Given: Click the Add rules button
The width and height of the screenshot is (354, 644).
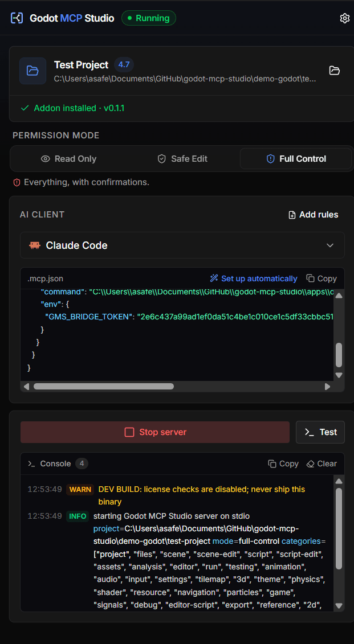Looking at the screenshot, I should [314, 215].
